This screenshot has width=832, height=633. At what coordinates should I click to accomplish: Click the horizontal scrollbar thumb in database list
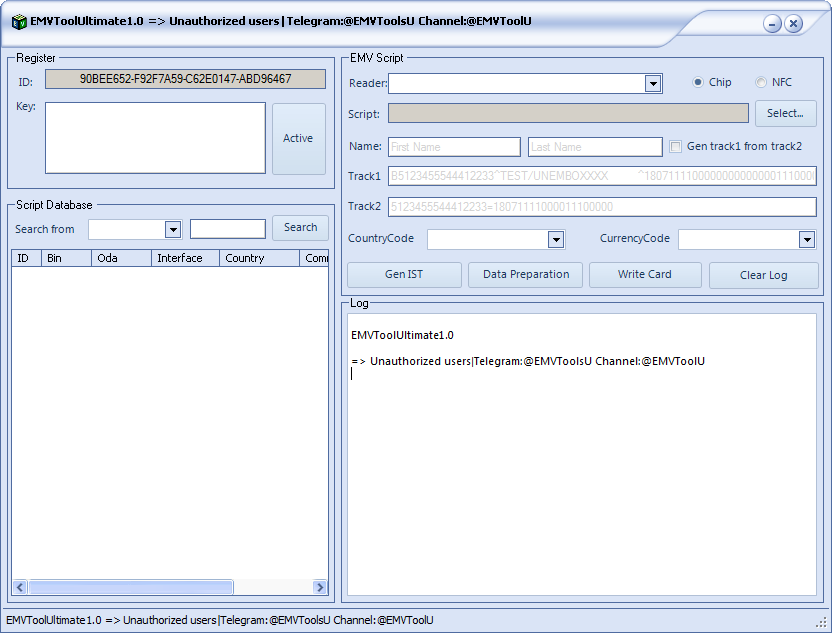130,587
